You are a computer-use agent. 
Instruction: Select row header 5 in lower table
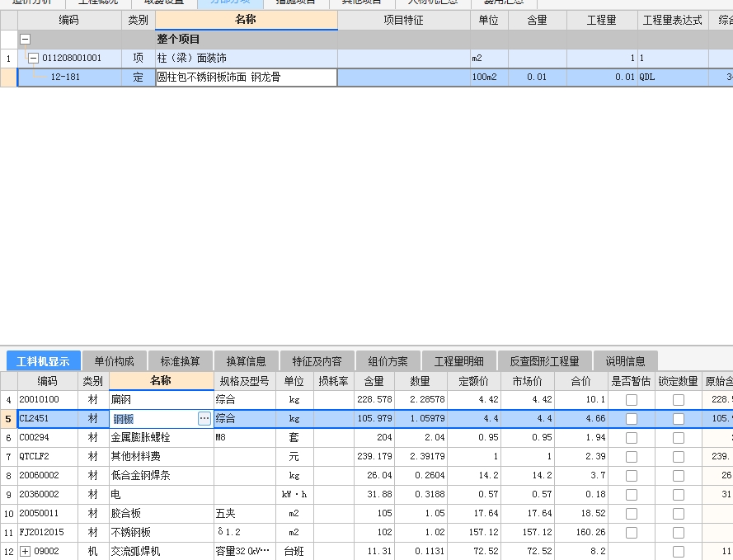tap(8, 419)
